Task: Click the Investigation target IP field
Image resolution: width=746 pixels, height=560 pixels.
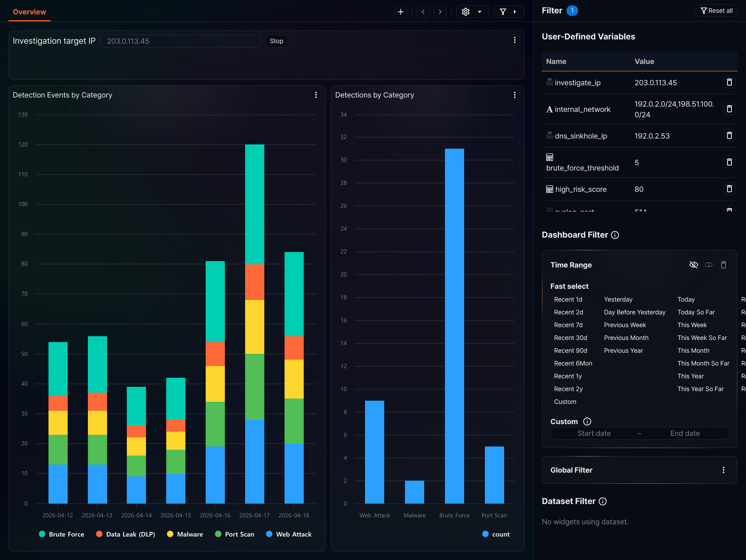Action: 180,41
